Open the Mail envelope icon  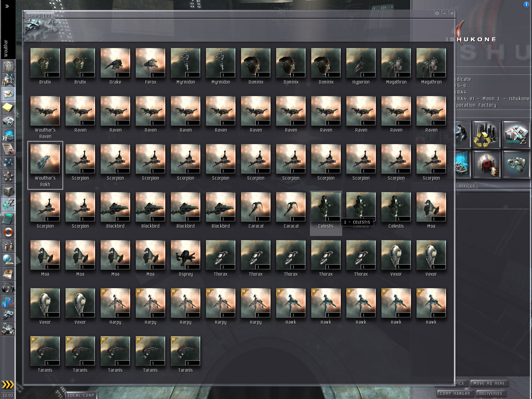pyautogui.click(x=8, y=94)
